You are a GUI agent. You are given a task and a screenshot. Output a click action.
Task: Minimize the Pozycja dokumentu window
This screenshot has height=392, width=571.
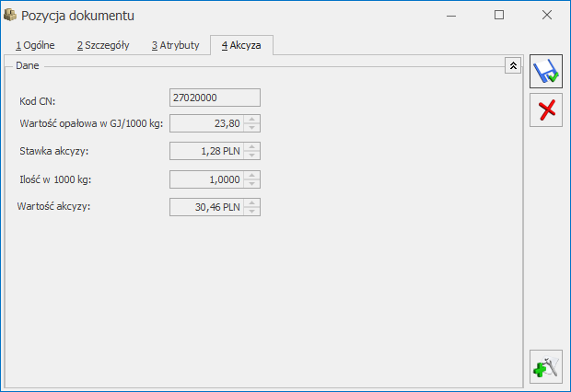click(451, 16)
